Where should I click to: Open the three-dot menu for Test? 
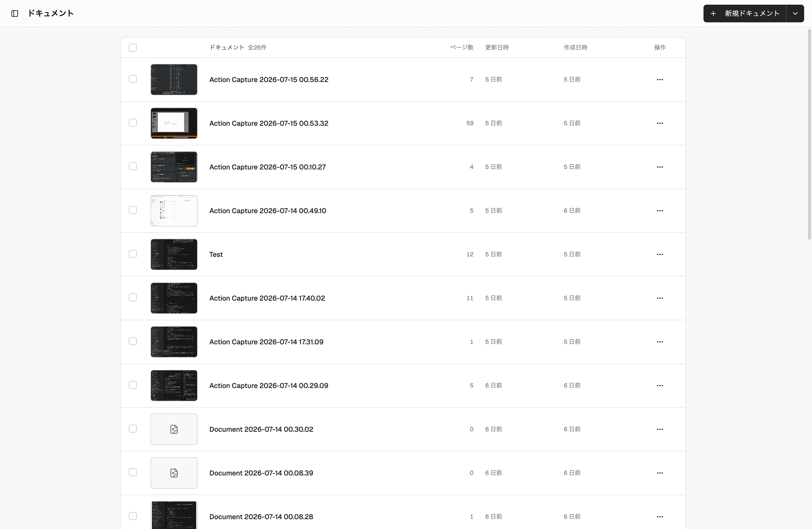(x=660, y=254)
